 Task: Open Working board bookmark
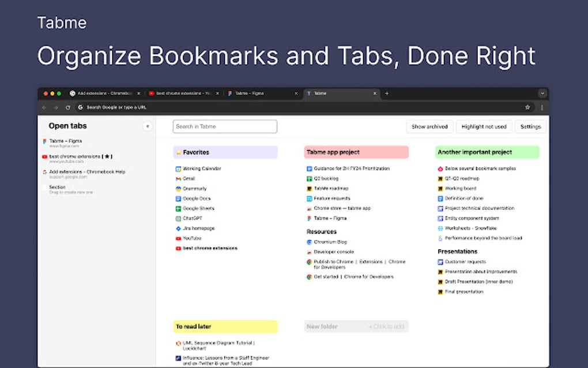[x=457, y=189]
